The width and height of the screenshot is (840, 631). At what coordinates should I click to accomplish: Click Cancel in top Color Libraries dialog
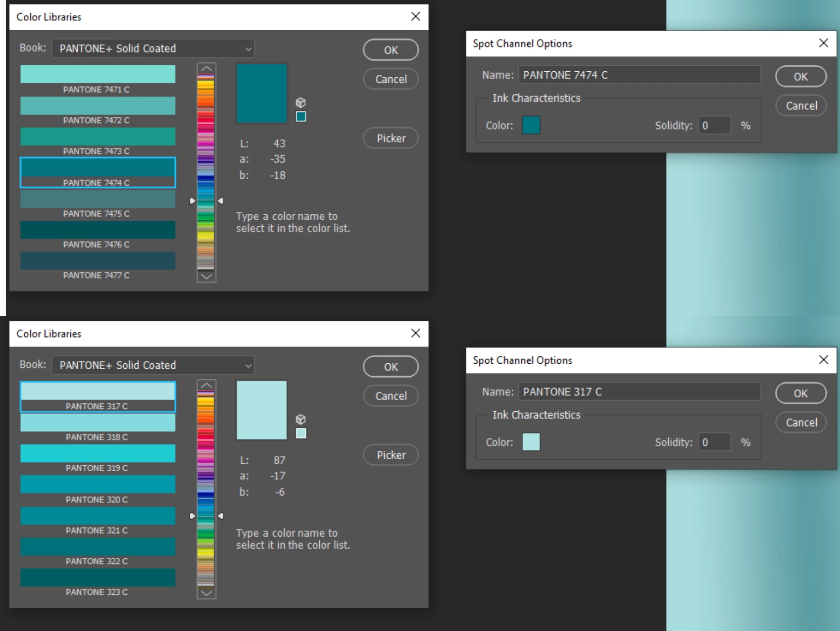point(391,79)
